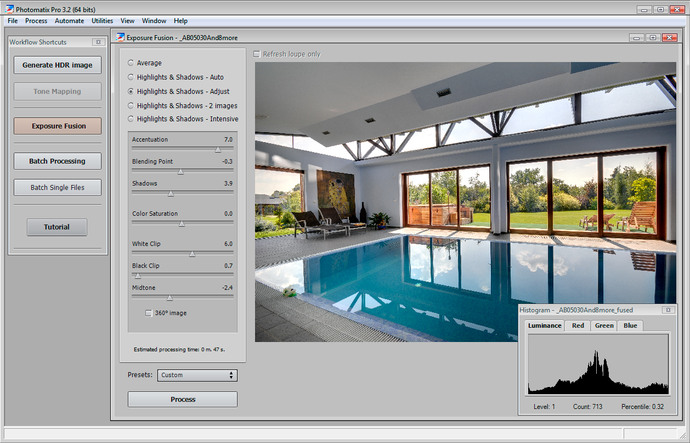Close the Histogram panel
The image size is (690, 443).
pos(668,310)
